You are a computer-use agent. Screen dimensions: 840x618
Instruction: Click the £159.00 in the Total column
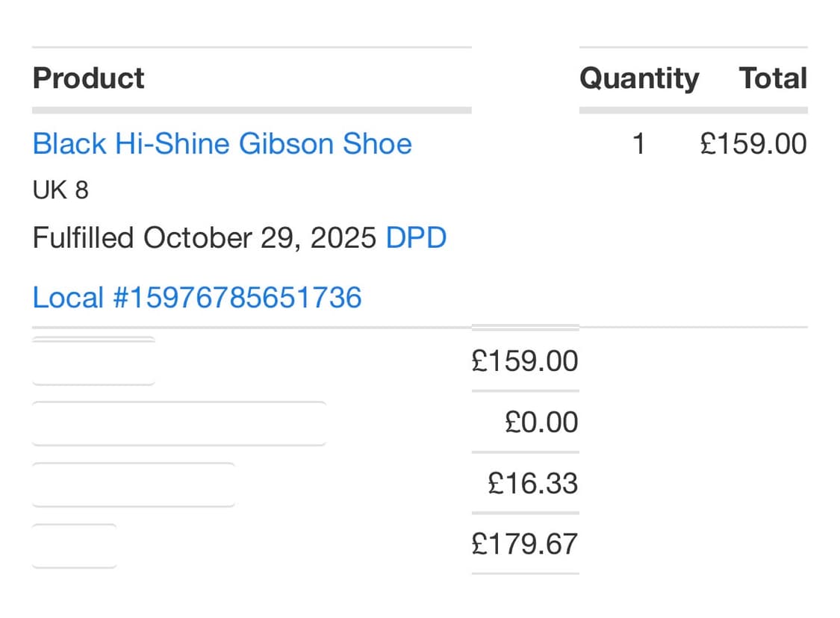753,143
